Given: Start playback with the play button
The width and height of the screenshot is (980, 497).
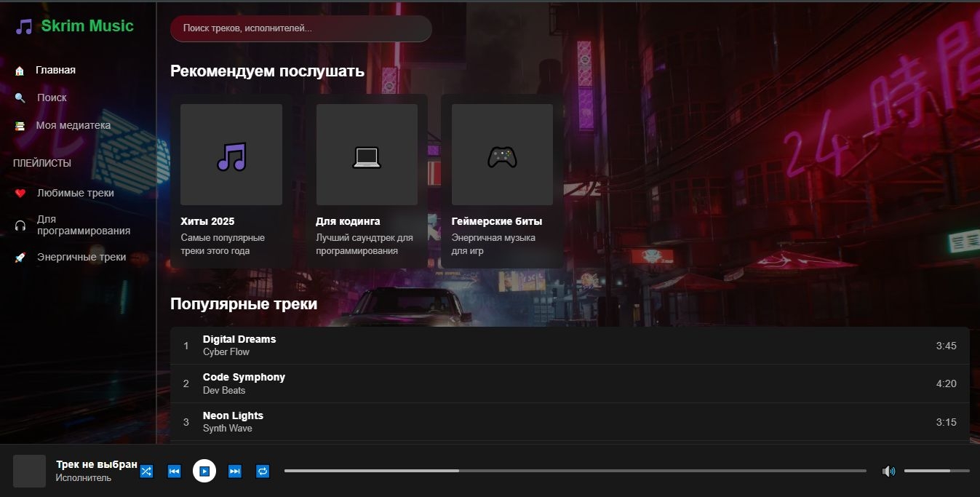Looking at the screenshot, I should pyautogui.click(x=204, y=471).
